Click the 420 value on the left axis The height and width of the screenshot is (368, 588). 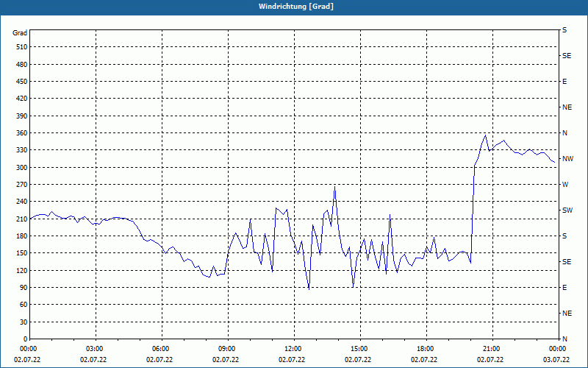[x=21, y=99]
